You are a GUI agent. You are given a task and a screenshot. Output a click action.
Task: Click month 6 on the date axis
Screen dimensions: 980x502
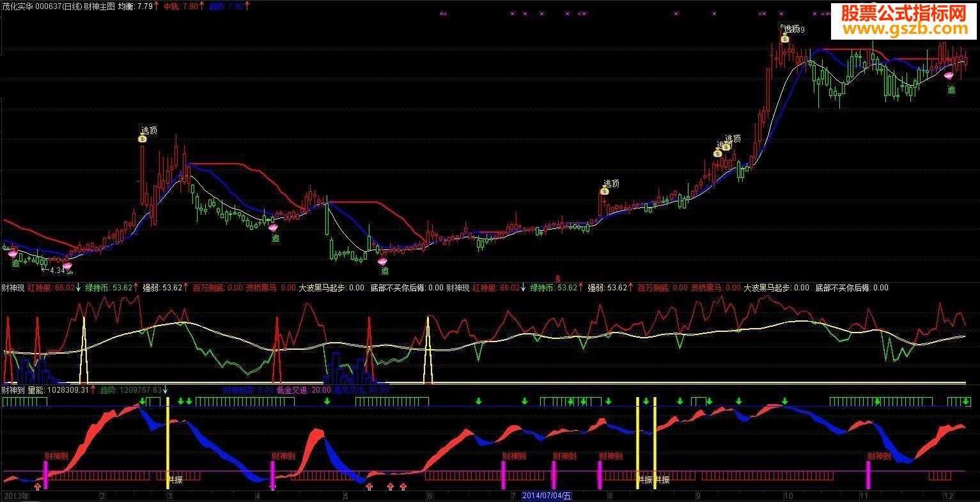430,496
